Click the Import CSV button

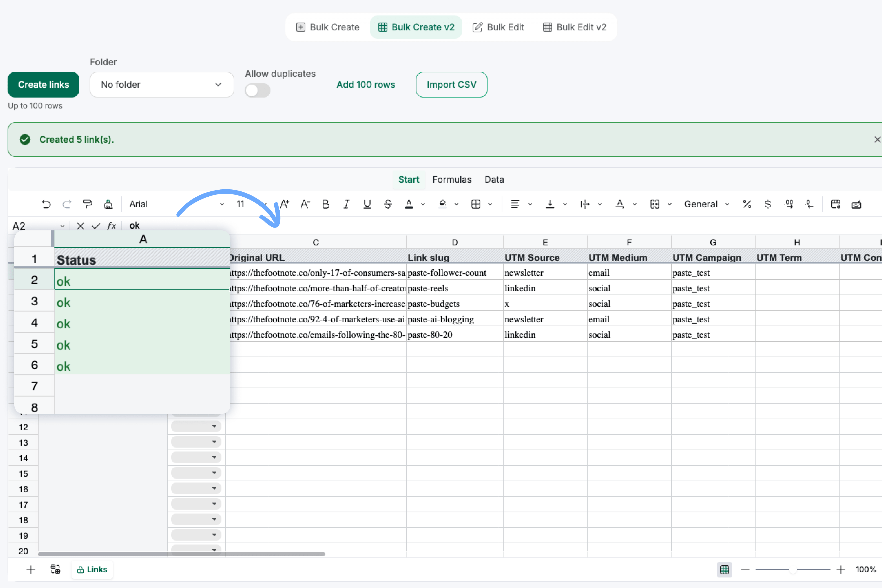pyautogui.click(x=451, y=85)
